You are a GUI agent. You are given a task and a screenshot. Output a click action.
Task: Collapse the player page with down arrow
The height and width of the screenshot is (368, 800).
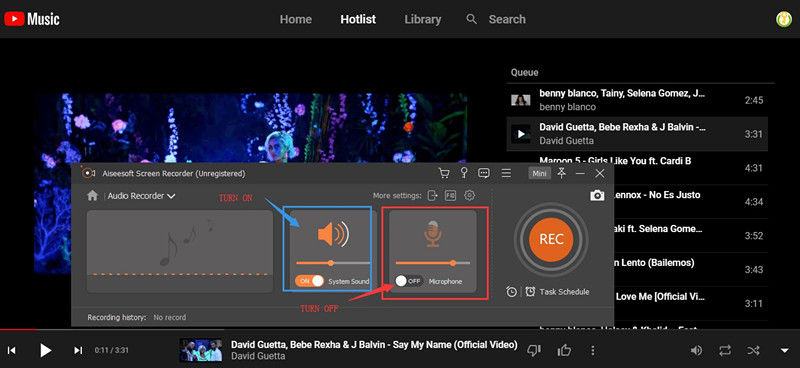tap(785, 351)
